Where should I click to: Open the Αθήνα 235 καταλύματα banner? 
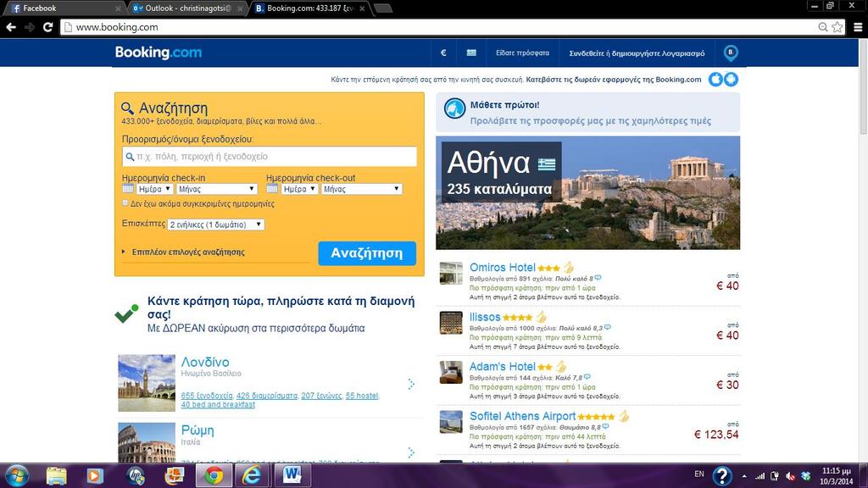pyautogui.click(x=588, y=192)
